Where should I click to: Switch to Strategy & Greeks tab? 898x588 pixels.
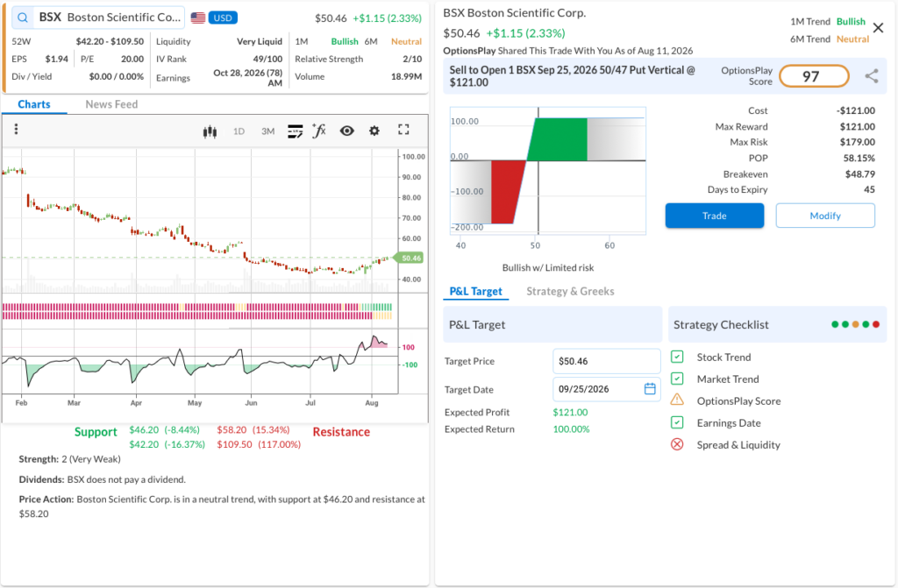570,292
